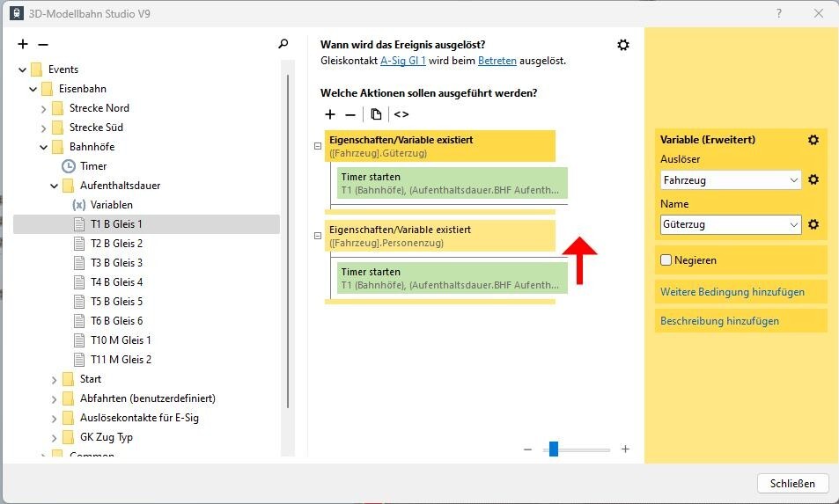The image size is (839, 504).
Task: Expand Abfahrten (benutzerdefiniert) folder
Action: (55, 398)
